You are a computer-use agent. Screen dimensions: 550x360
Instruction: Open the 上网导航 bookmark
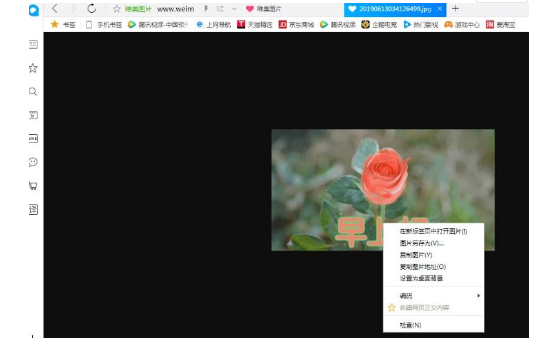click(x=214, y=25)
